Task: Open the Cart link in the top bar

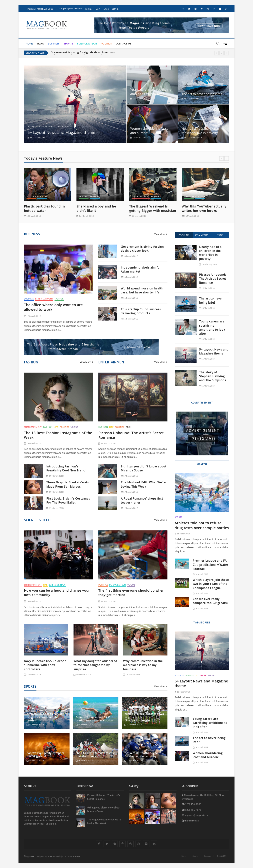Action: pyautogui.click(x=98, y=9)
